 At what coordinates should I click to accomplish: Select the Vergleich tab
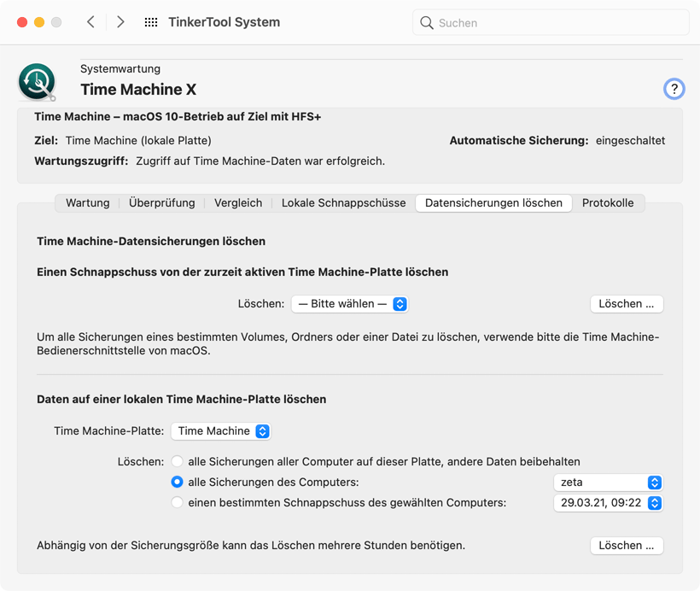coord(238,202)
